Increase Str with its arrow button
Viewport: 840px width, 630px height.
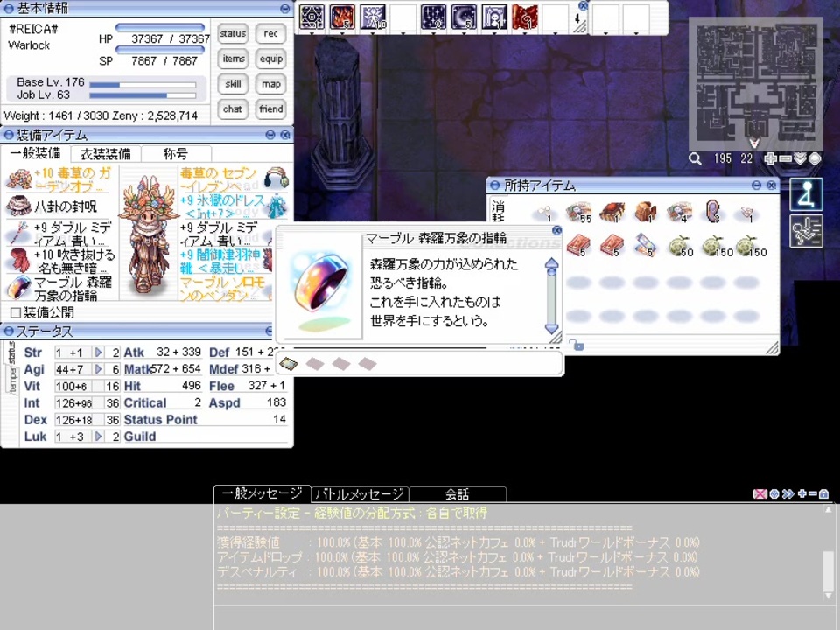[98, 353]
